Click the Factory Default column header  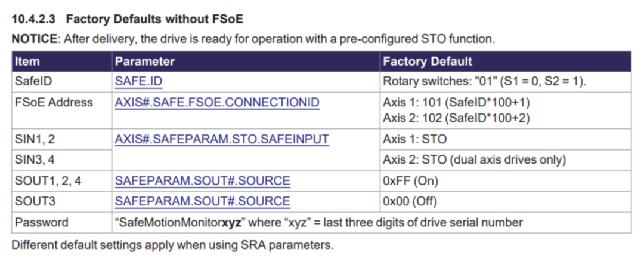pos(506,62)
